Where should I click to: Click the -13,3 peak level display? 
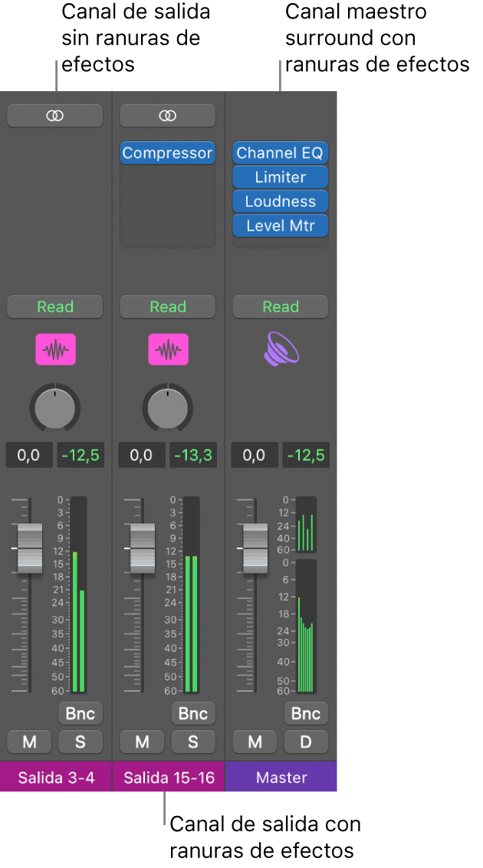click(x=193, y=456)
